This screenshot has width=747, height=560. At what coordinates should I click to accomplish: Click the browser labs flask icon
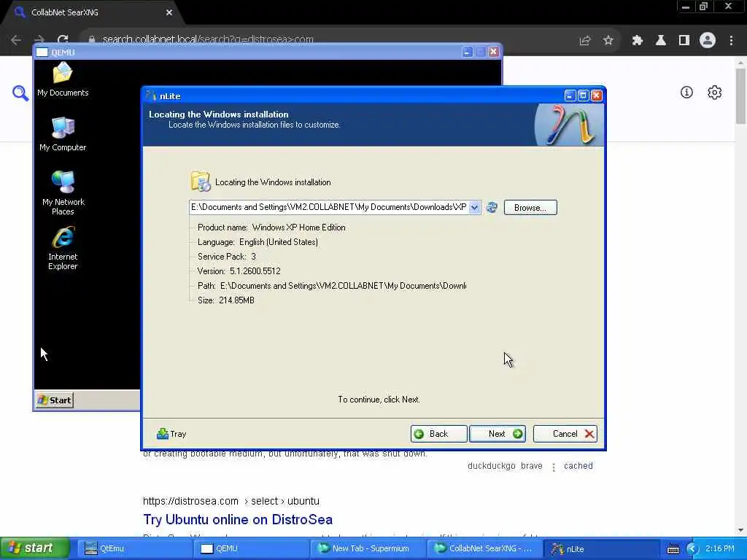coord(661,41)
